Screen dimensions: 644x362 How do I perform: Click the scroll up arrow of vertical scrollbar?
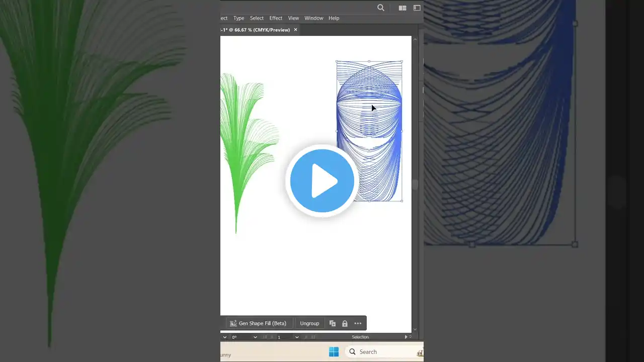415,39
